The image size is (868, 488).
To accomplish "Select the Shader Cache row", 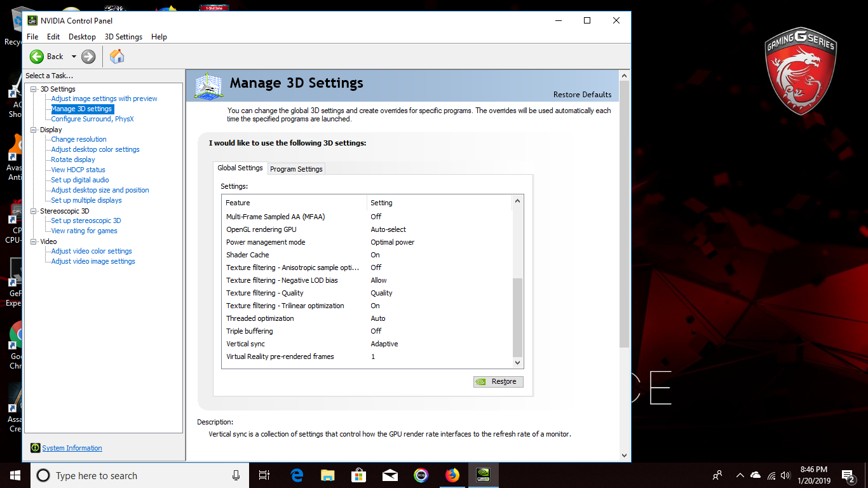I will (x=367, y=255).
